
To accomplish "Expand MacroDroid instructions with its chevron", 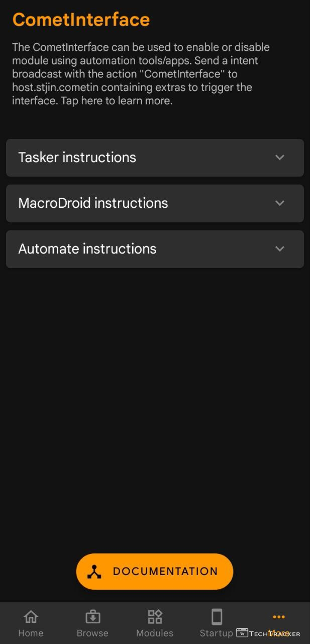I will click(x=280, y=203).
